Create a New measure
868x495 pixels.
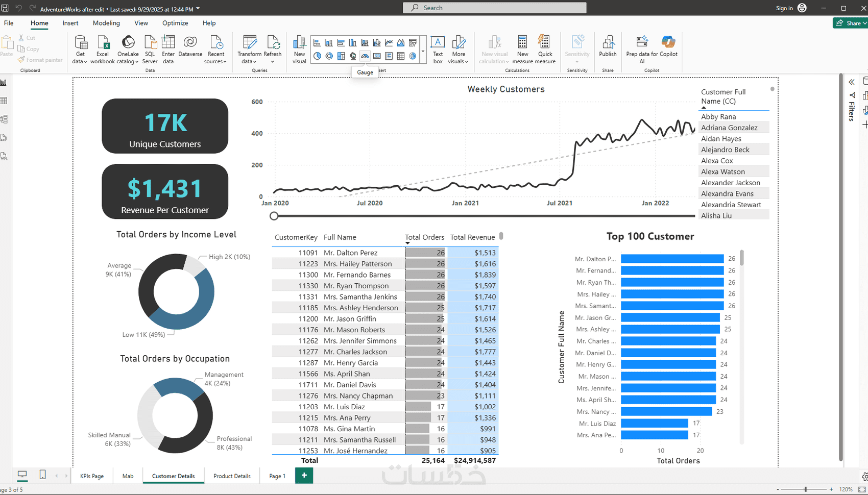pyautogui.click(x=522, y=49)
